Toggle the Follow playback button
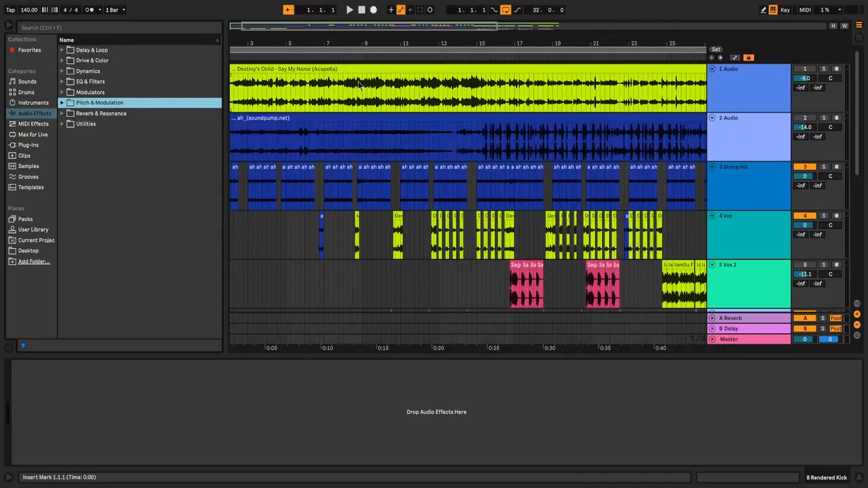The image size is (868, 488). (x=288, y=10)
